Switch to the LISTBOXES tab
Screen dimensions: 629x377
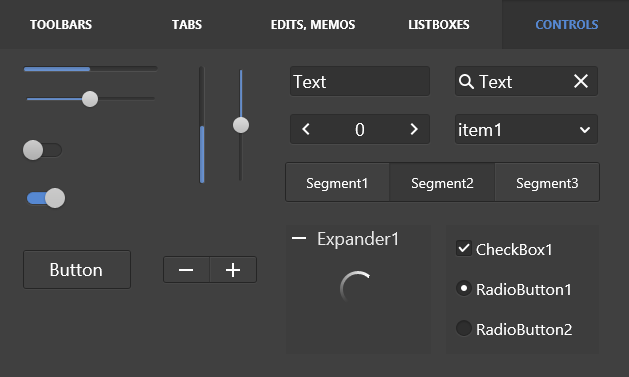[x=439, y=24]
